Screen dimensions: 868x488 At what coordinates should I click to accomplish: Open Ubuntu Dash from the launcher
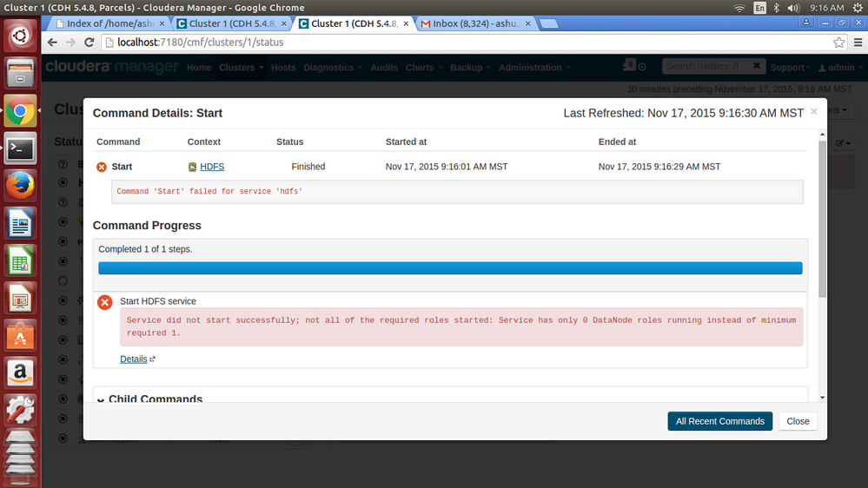[20, 36]
